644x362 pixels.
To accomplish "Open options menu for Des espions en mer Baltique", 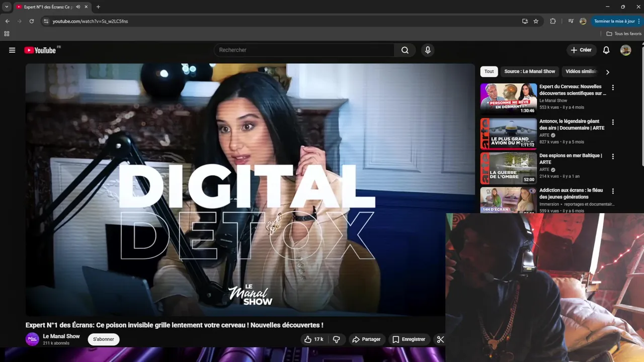I will (x=613, y=157).
